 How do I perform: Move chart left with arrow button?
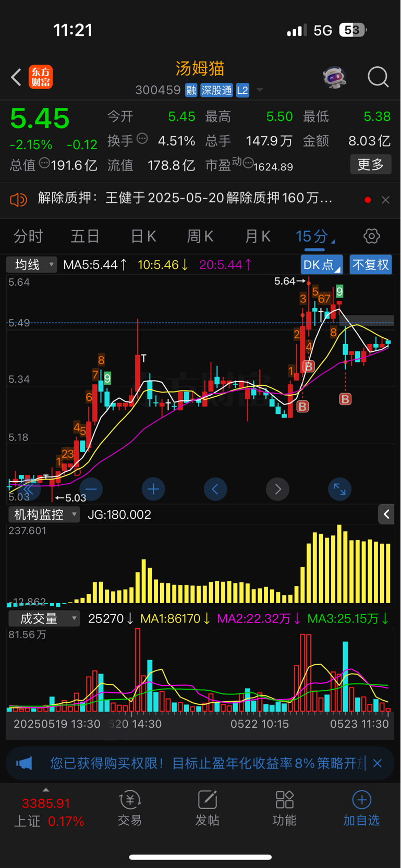point(215,489)
